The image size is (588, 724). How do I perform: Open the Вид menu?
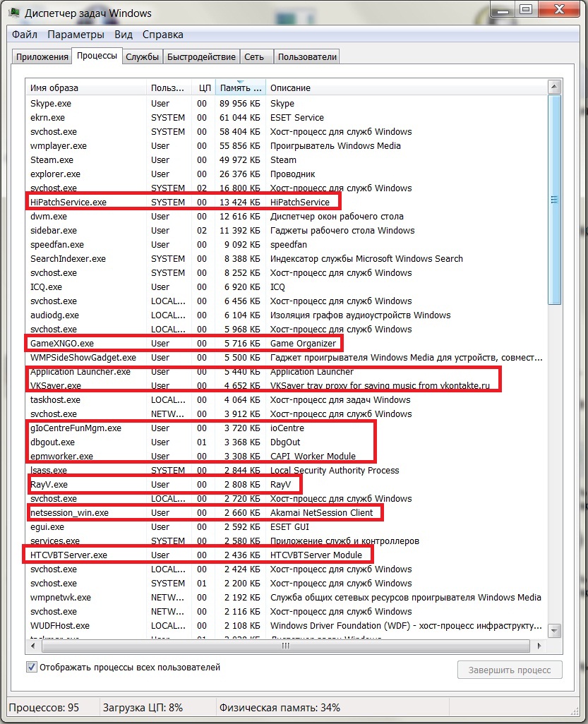click(x=124, y=35)
